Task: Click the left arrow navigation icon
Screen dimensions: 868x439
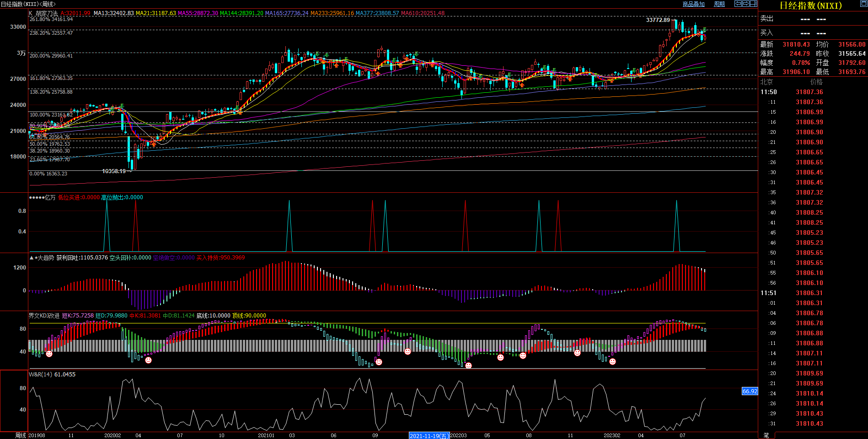Action: coord(738,4)
